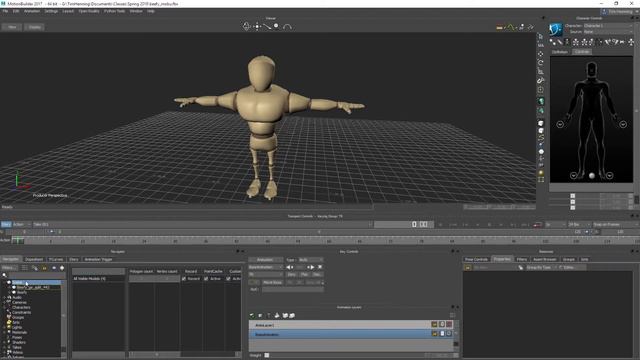Click the white cube icon in vertical toolbar
This screenshot has width=640, height=360.
pyautogui.click(x=541, y=123)
